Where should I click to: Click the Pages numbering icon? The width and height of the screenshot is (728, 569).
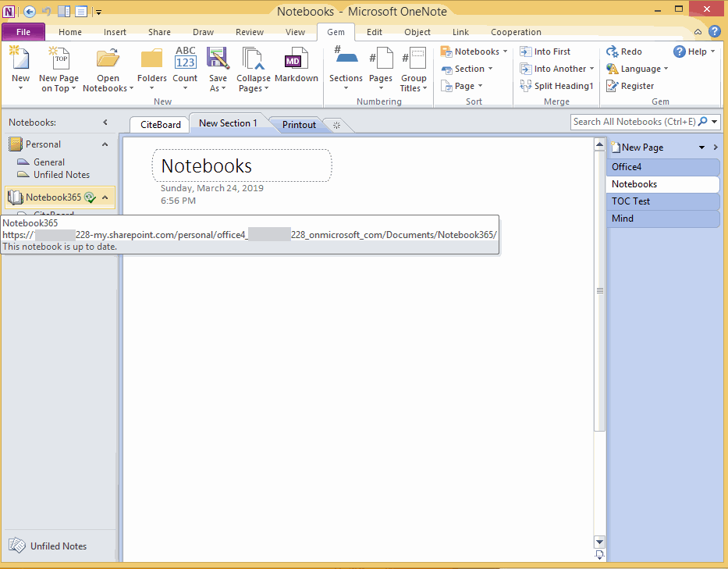point(381,59)
